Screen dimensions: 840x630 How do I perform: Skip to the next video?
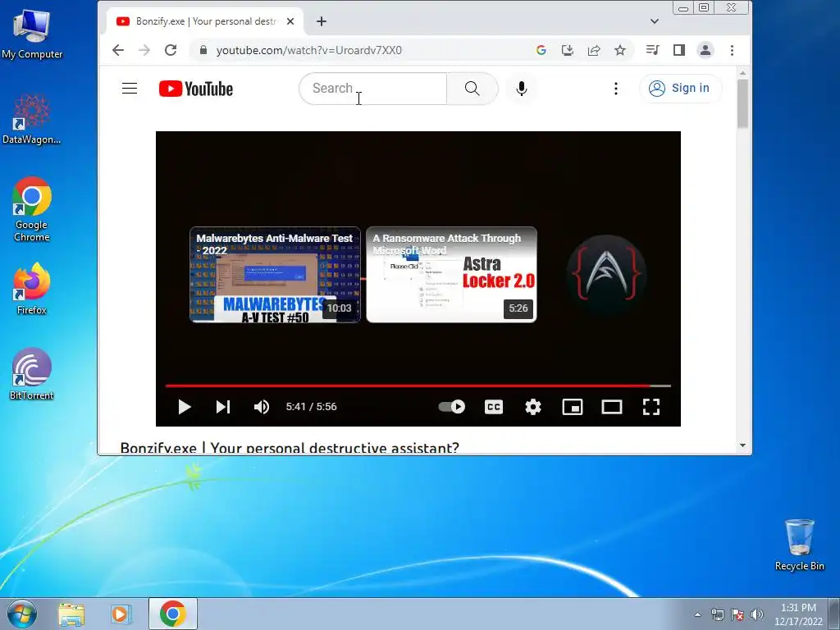pos(223,407)
